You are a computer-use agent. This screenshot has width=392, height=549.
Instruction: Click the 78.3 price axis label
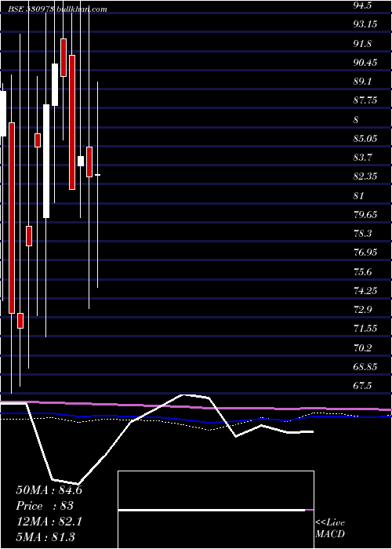click(x=362, y=233)
